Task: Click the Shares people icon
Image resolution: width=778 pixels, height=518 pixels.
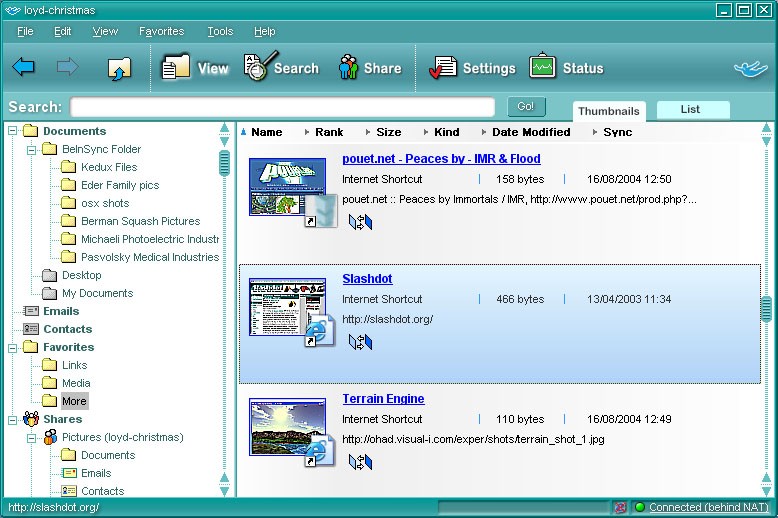Action: pos(31,419)
